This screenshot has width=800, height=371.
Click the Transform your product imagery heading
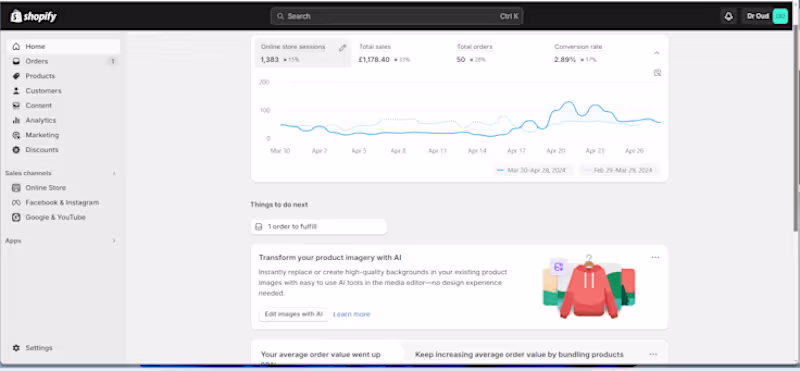tap(330, 258)
